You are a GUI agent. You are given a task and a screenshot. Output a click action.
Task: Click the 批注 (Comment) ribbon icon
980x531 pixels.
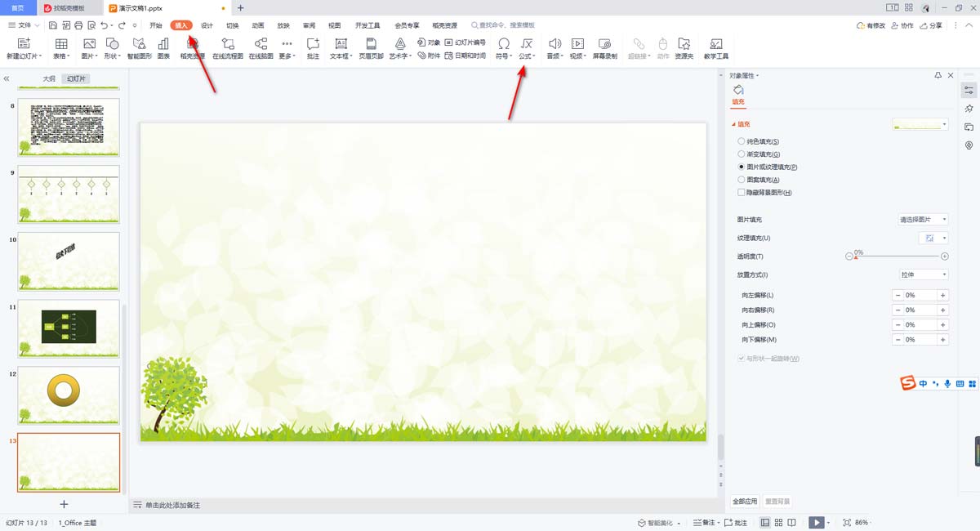pyautogui.click(x=313, y=42)
